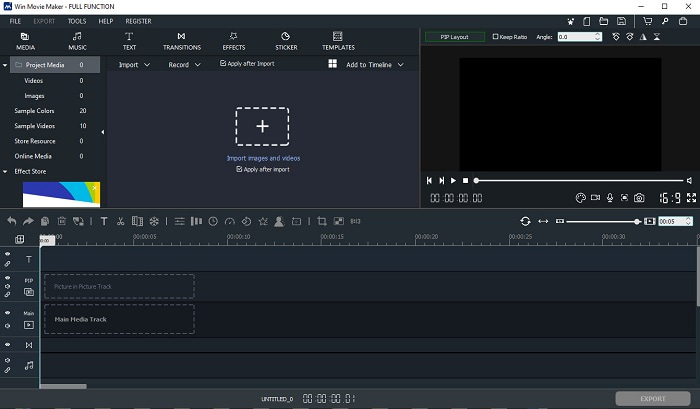Uncheck Apply after import below the import box
Viewport: 700px width, 409px height.
tap(239, 169)
